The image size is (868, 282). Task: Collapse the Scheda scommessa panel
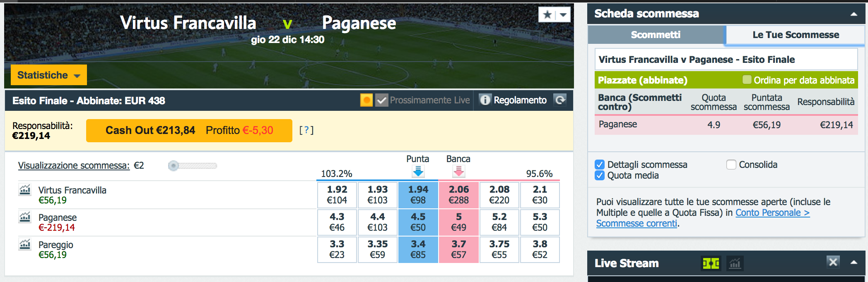pyautogui.click(x=854, y=14)
